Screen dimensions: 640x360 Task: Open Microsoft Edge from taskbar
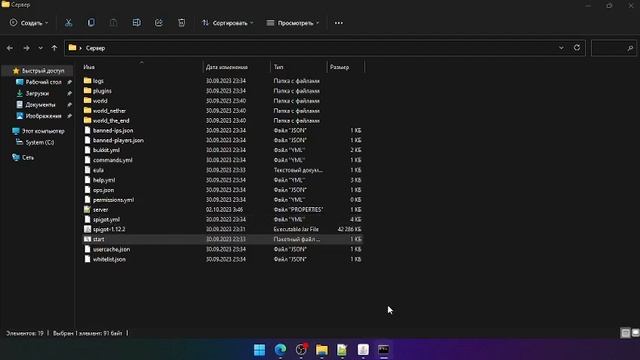[x=280, y=350]
